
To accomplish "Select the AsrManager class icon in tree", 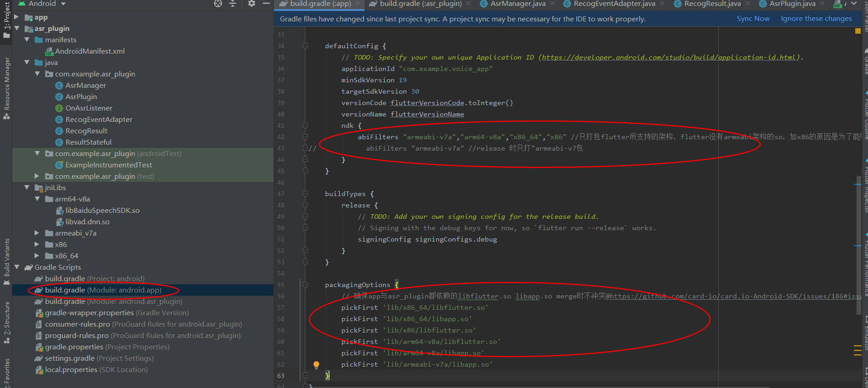I will (x=59, y=86).
